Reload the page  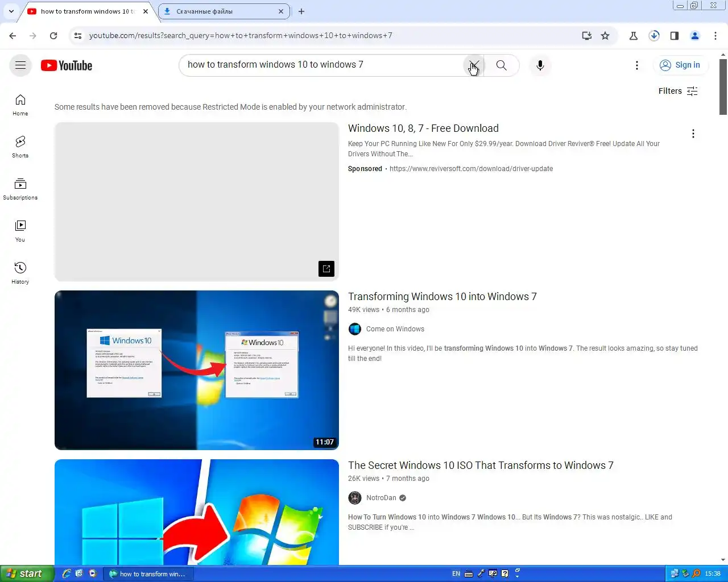click(53, 36)
